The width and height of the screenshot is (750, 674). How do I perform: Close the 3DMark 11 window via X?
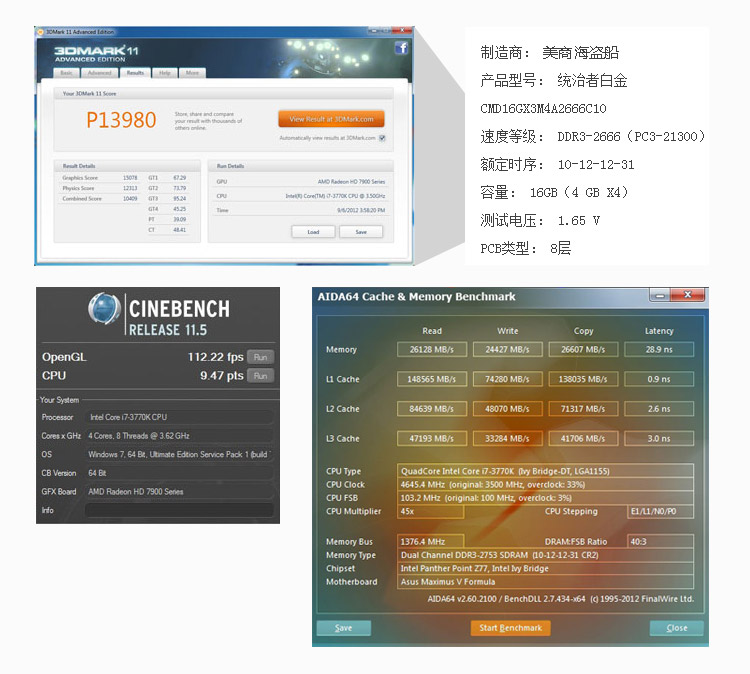click(x=402, y=31)
